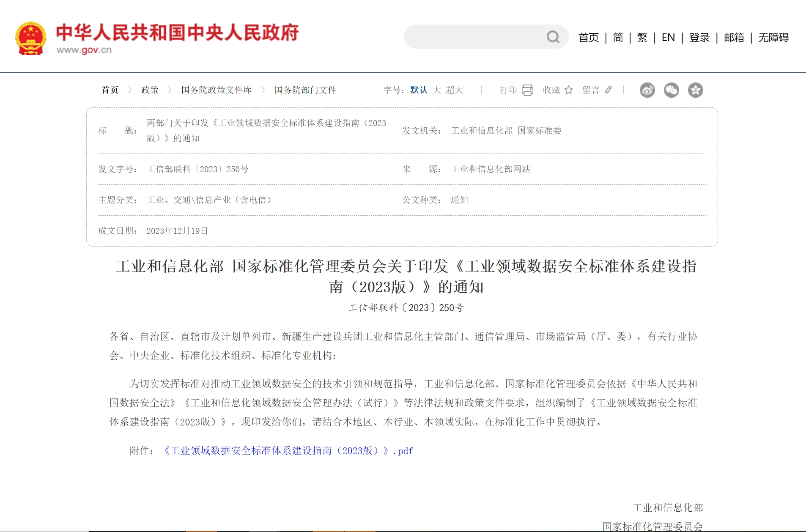Click the national emblem logo
The image size is (806, 532).
coord(30,38)
